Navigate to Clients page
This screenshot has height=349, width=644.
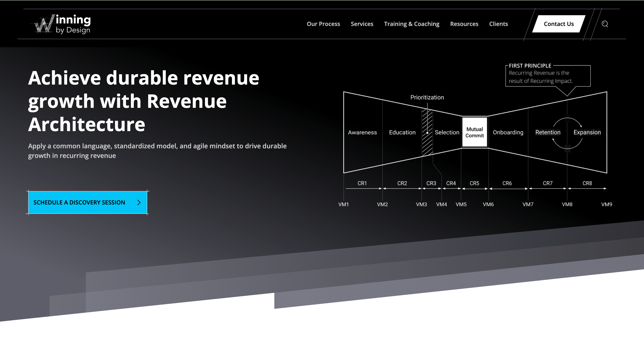(498, 24)
